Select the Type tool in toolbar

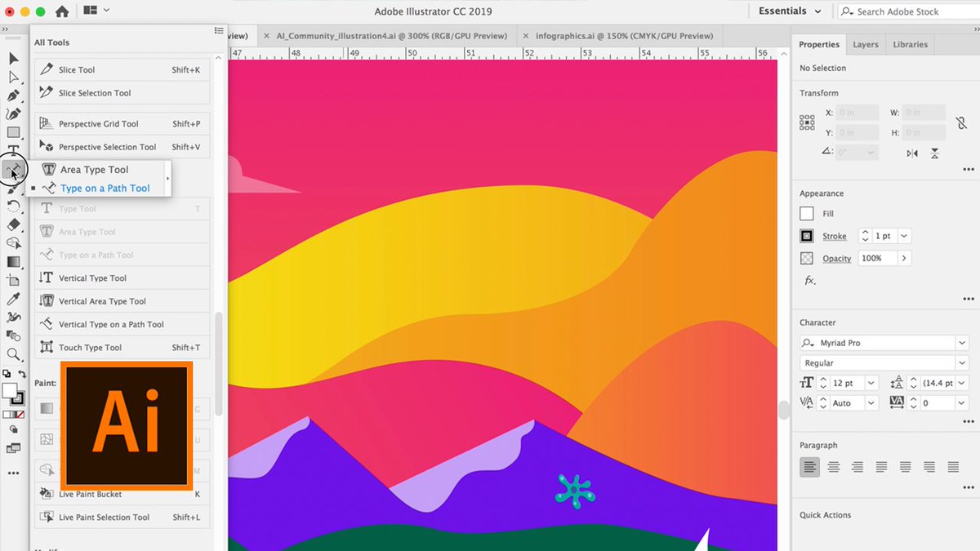point(13,150)
